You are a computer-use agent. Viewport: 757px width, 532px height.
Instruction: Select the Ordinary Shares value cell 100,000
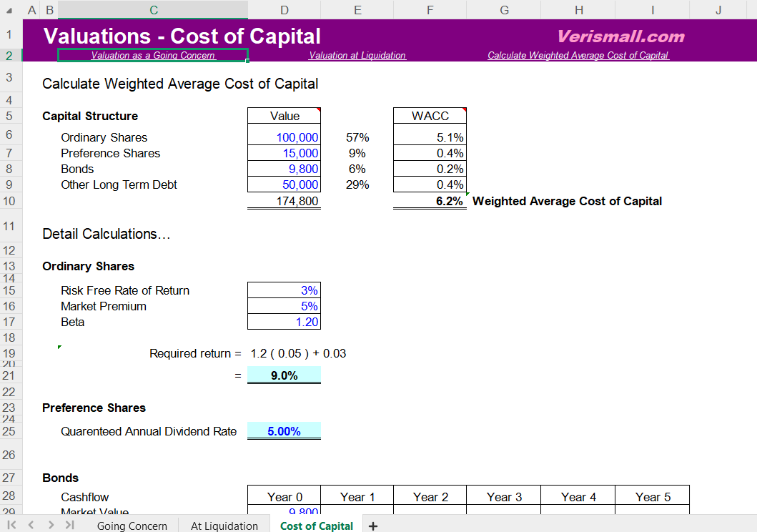point(284,137)
